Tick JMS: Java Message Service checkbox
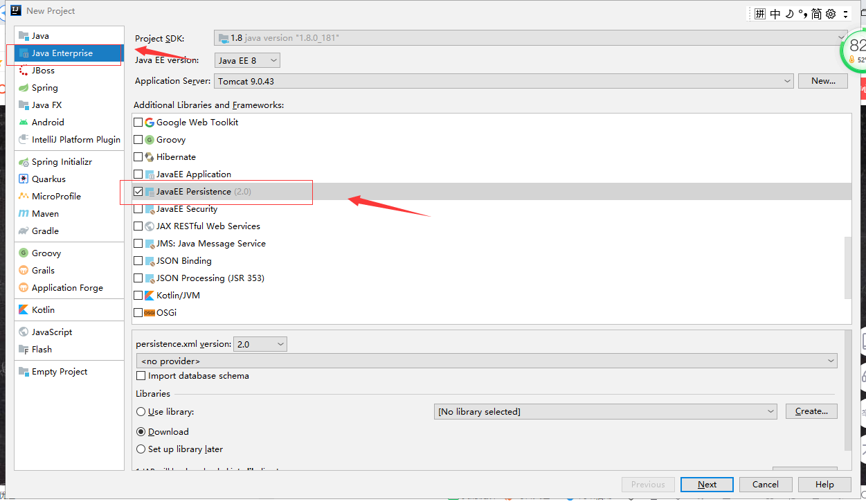The width and height of the screenshot is (866, 504). tap(138, 243)
